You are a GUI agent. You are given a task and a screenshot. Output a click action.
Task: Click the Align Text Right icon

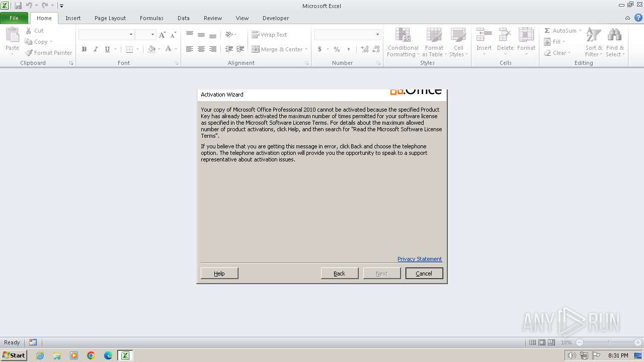click(x=213, y=49)
